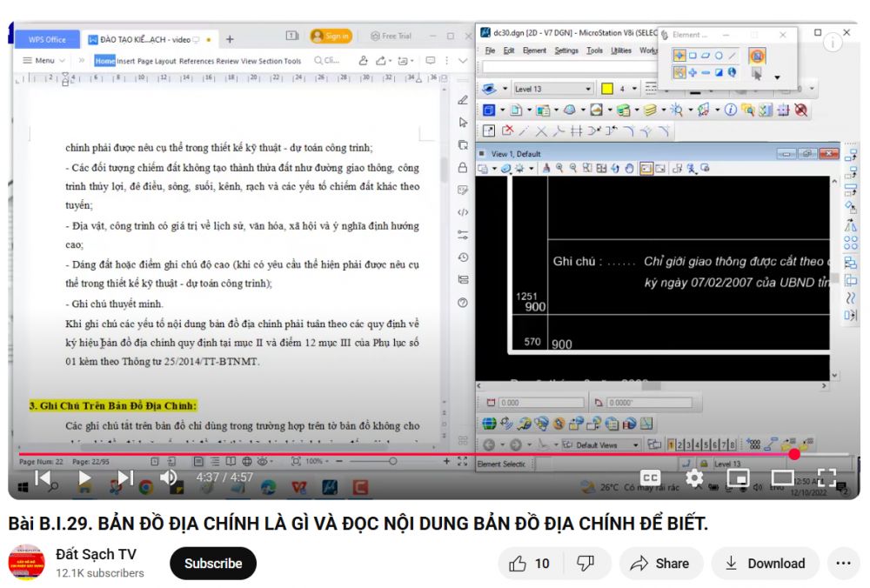Click the Share button below the video
This screenshot has height=588, width=870.
pos(661,563)
